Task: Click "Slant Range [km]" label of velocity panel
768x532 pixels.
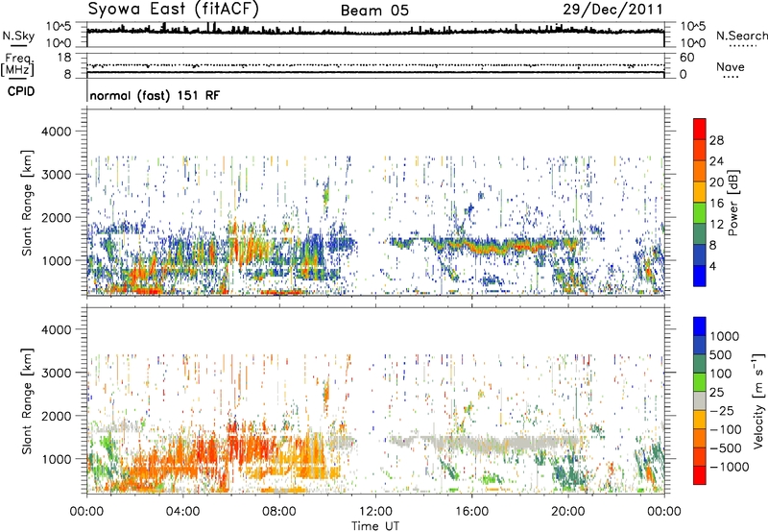Action: [27, 400]
